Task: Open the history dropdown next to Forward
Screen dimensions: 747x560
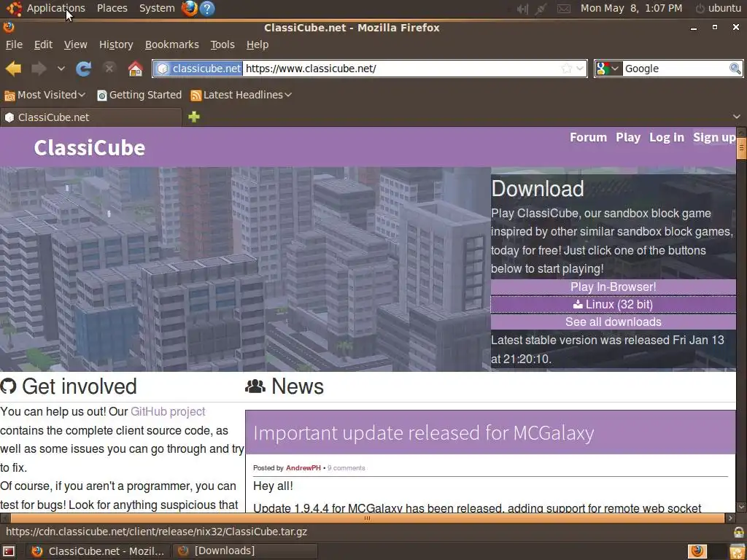Action: click(x=61, y=69)
